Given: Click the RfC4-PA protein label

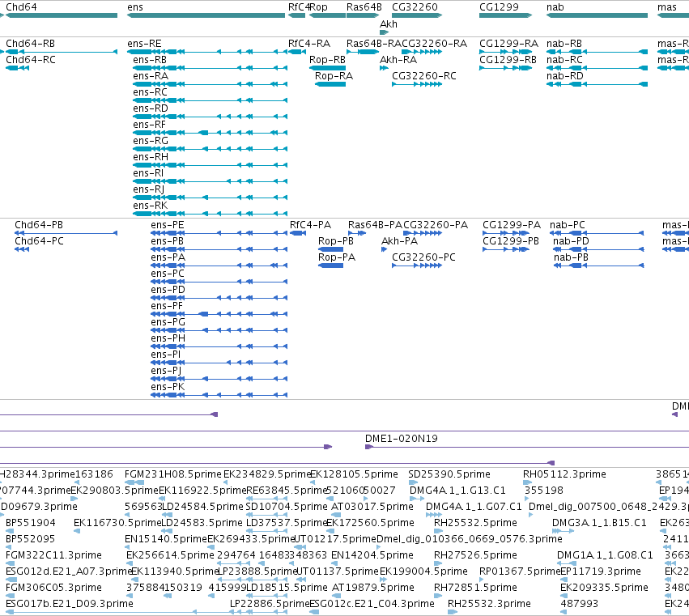Looking at the screenshot, I should 310,225.
